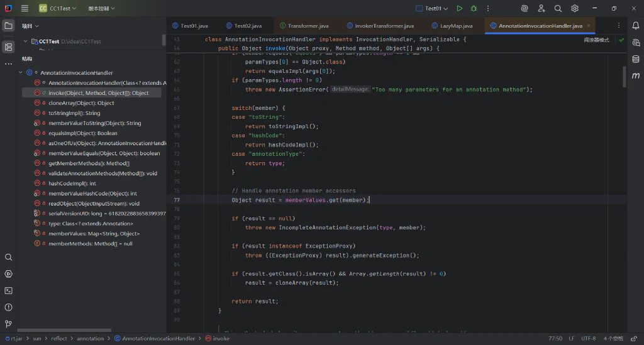
Task: Open the Project tool window
Action: 8,26
